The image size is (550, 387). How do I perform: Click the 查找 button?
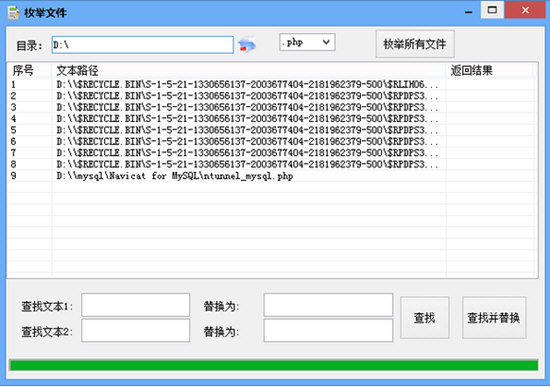[x=424, y=318]
